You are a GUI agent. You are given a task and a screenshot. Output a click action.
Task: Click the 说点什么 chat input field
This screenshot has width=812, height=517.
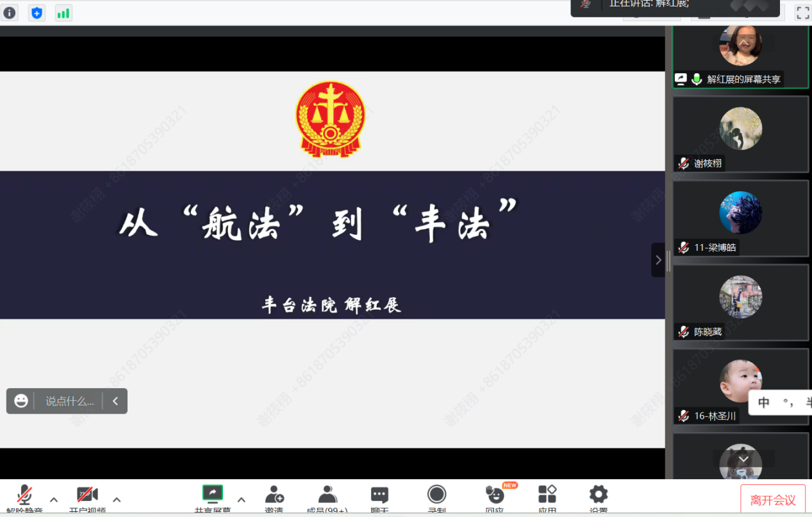(70, 400)
